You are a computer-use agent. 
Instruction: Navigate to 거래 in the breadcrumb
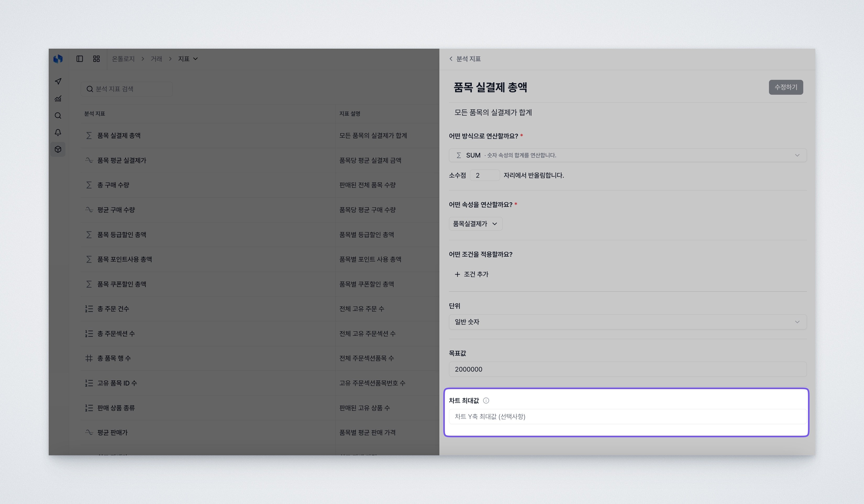point(156,59)
